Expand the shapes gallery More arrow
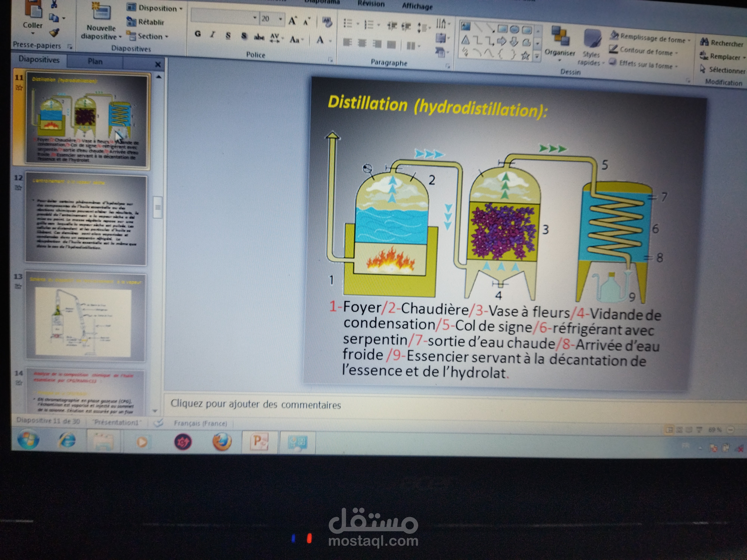This screenshot has width=747, height=560. coord(537,57)
